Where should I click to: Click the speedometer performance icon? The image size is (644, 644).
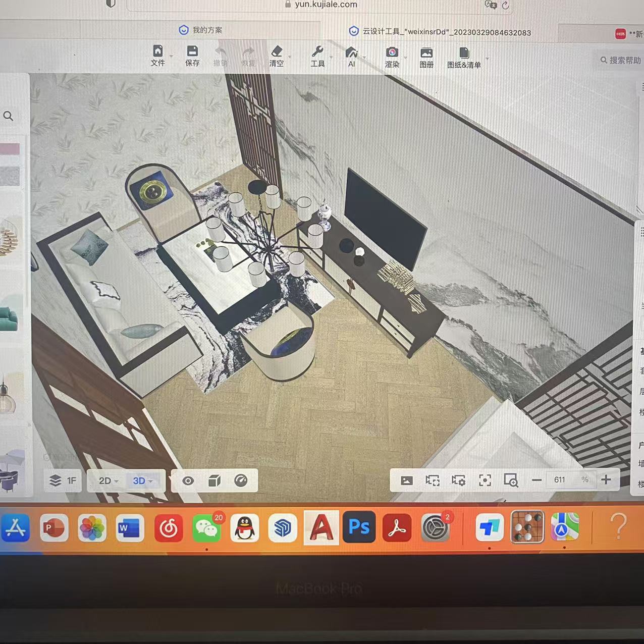coord(241,480)
